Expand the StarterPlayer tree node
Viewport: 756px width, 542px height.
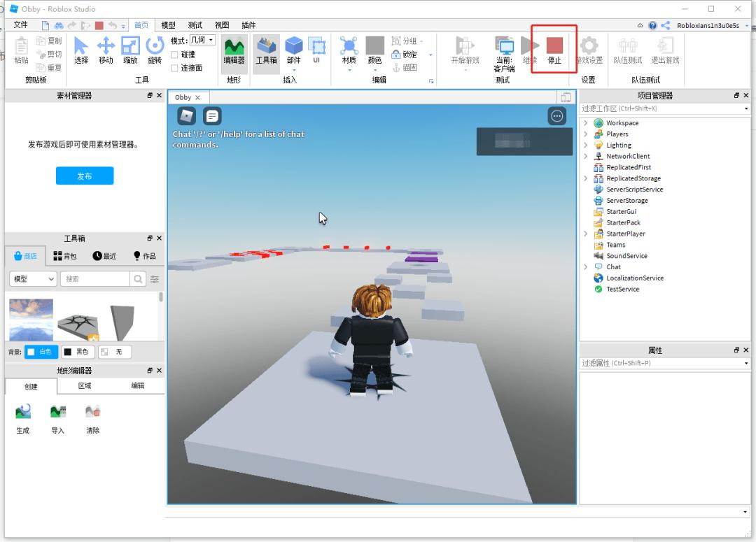click(586, 234)
